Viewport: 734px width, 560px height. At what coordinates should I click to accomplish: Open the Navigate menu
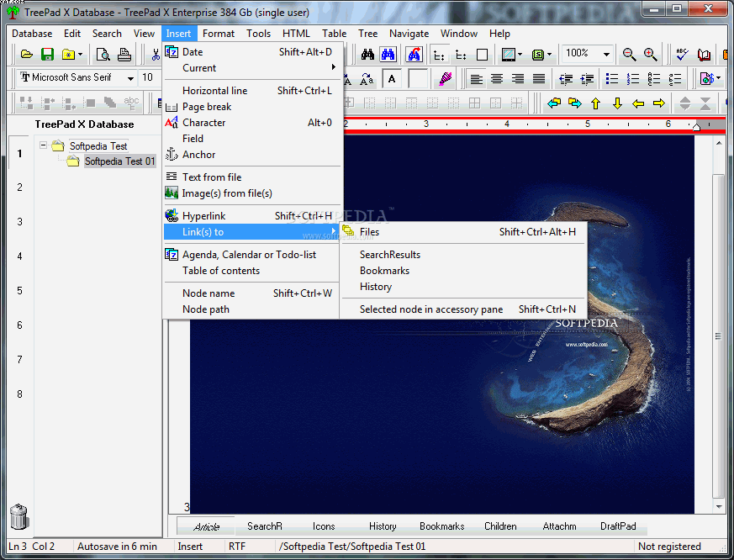point(409,34)
